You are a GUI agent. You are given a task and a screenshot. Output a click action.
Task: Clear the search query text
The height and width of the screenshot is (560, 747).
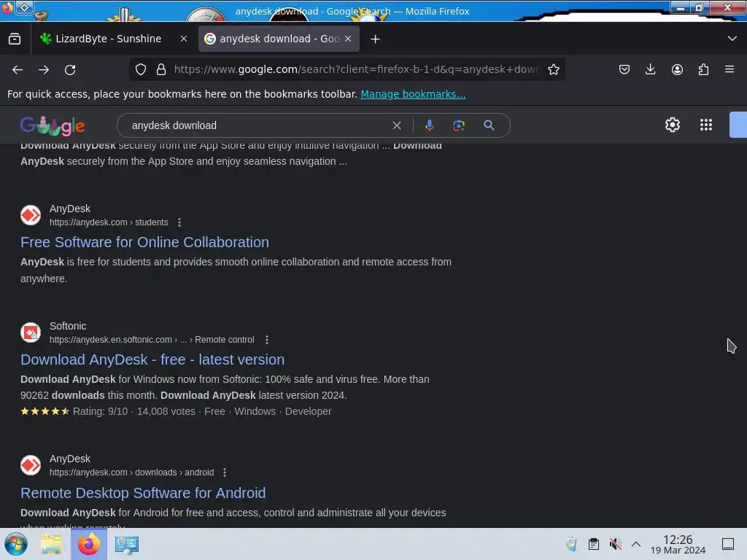pos(396,125)
